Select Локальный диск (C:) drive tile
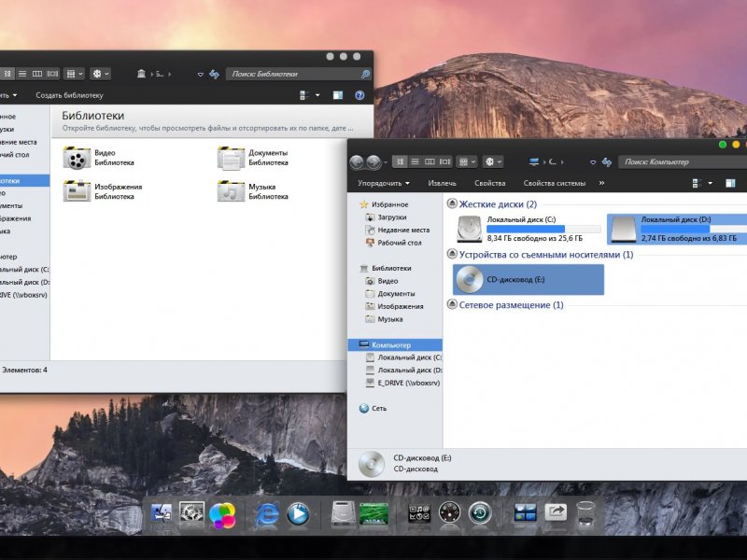 click(528, 229)
